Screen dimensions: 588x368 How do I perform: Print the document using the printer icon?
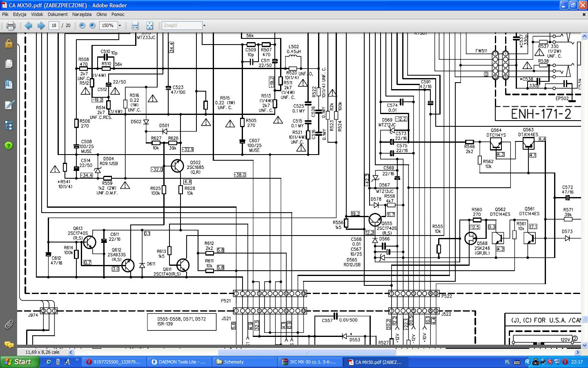pyautogui.click(x=11, y=26)
